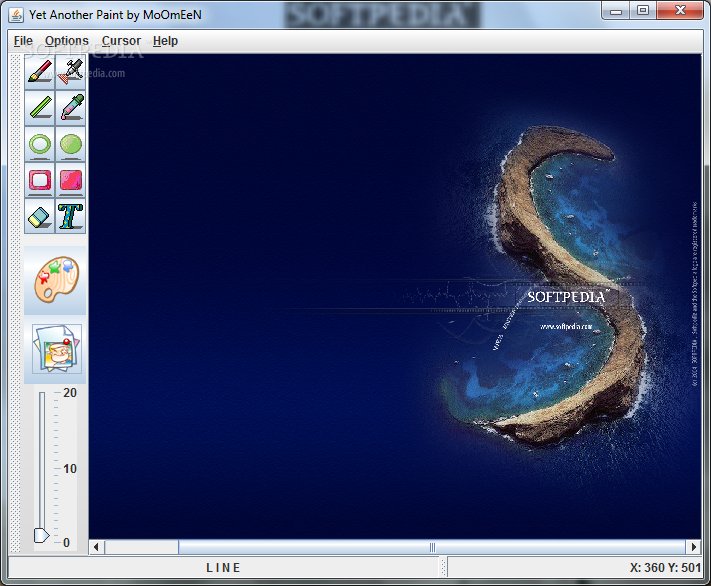Click the horizontal scrollbar left arrow
The width and height of the screenshot is (711, 586).
97,547
